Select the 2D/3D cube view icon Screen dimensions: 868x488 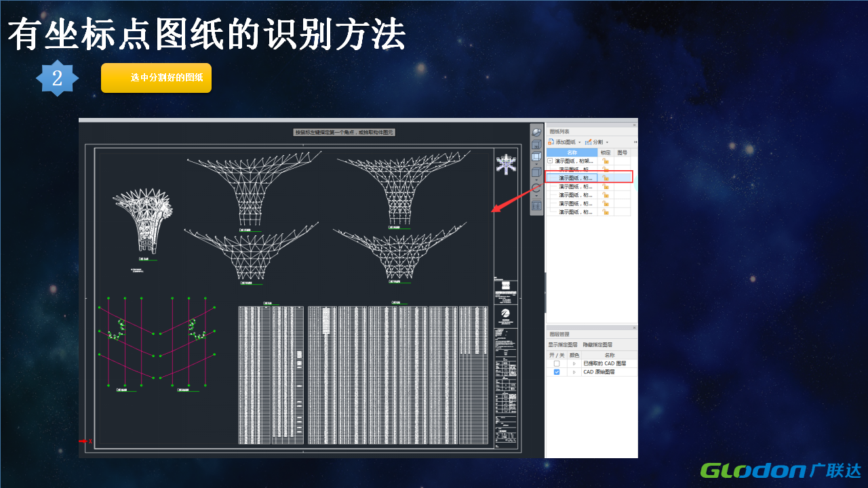coord(536,145)
